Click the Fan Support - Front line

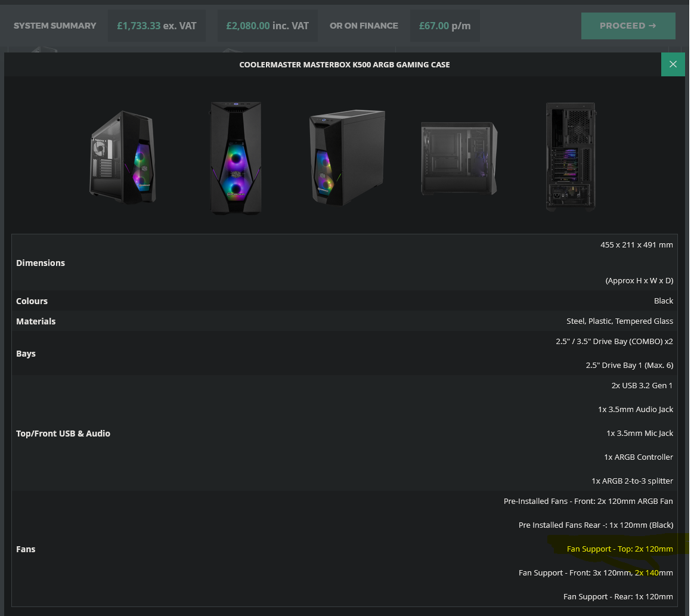[x=596, y=573]
